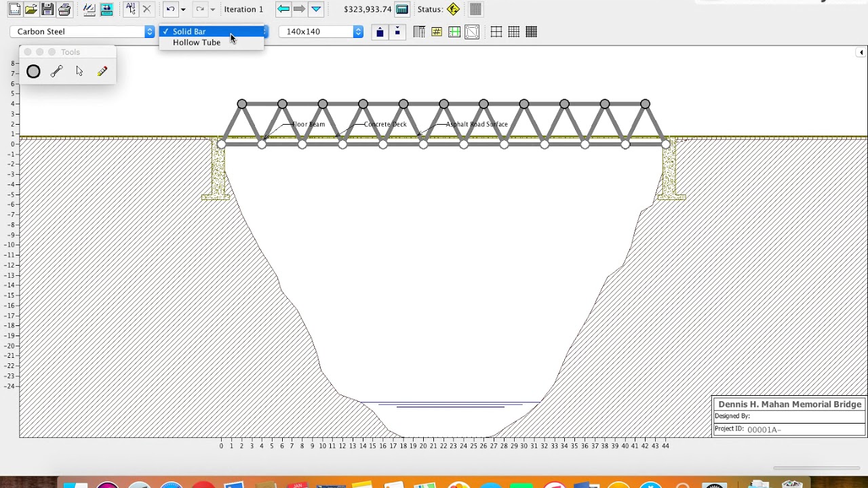
Task: Click the Concrete Deck label
Action: (385, 125)
